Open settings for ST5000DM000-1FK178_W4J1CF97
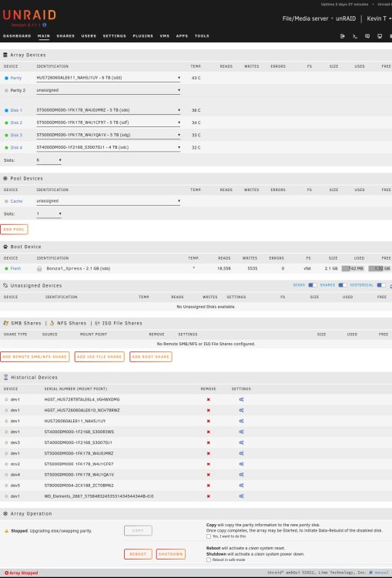392x578 pixels. coord(241,464)
